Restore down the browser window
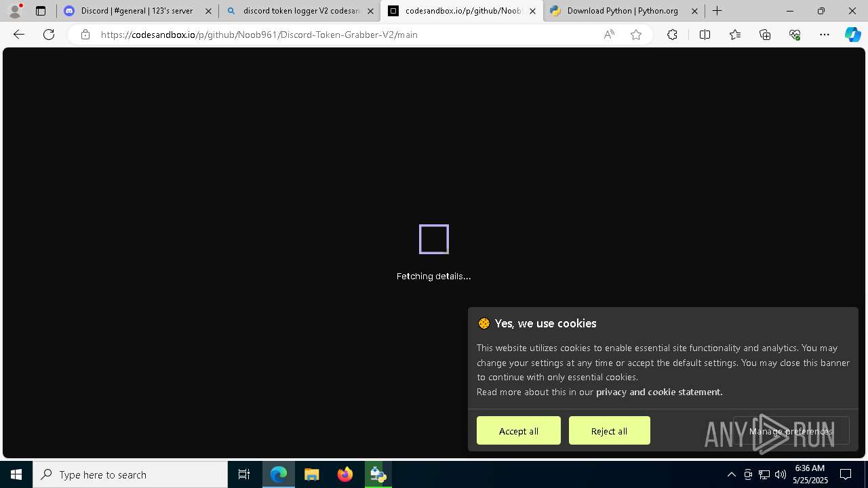 click(821, 11)
